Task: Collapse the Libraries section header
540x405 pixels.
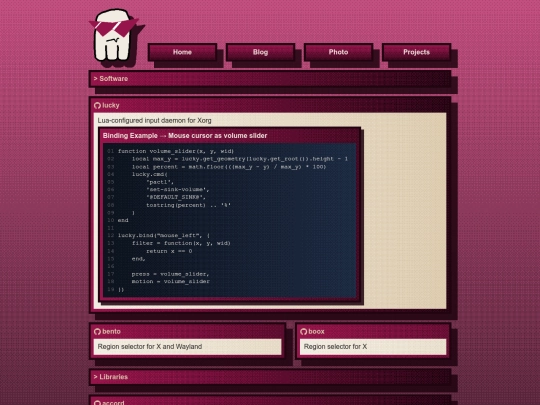Action: [270, 377]
